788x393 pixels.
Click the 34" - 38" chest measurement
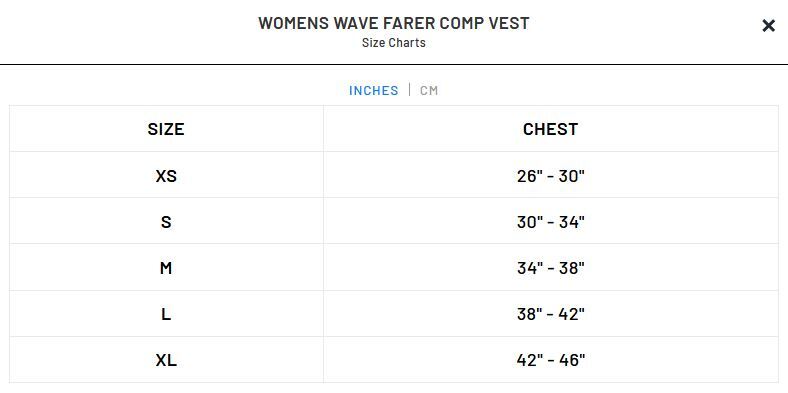click(x=551, y=268)
